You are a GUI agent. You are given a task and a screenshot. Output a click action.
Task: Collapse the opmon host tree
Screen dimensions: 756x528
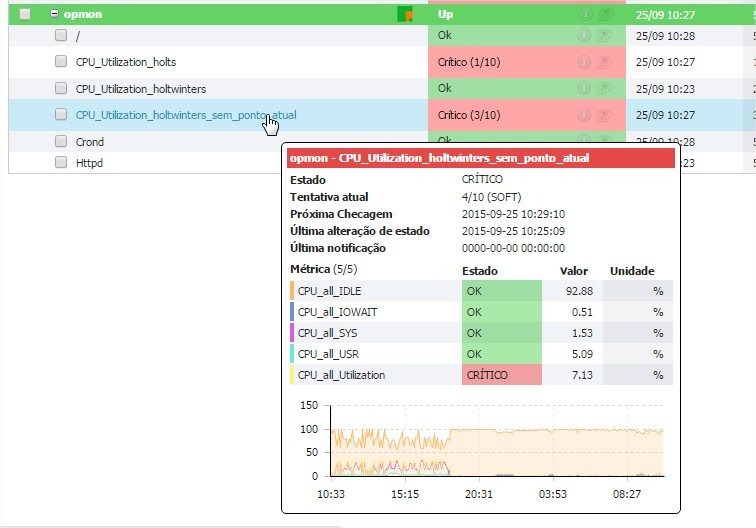54,15
